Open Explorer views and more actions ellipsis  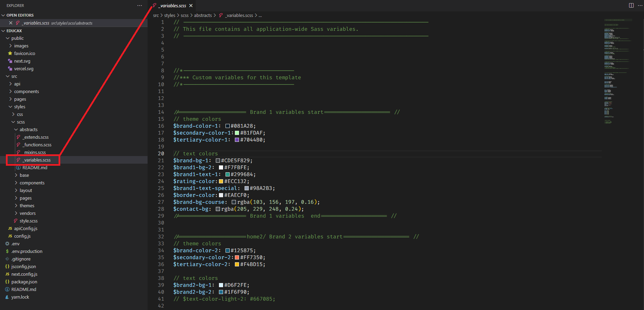(x=140, y=6)
